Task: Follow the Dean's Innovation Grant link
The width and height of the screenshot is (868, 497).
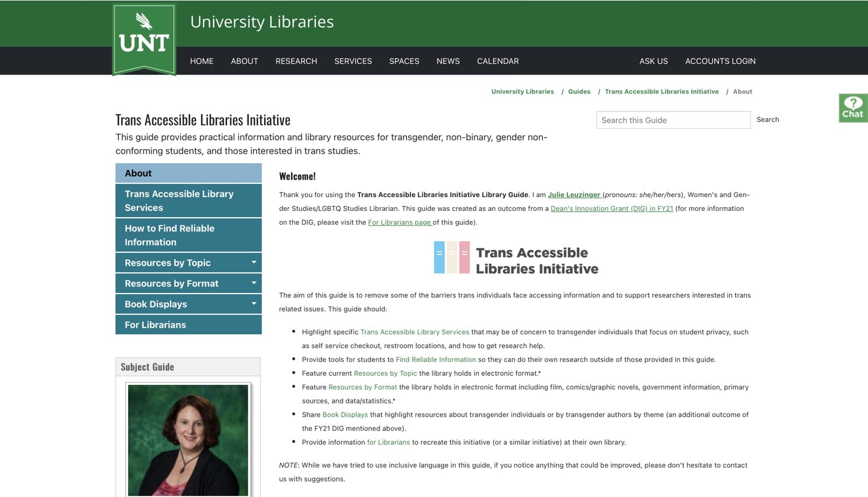Action: tap(611, 209)
